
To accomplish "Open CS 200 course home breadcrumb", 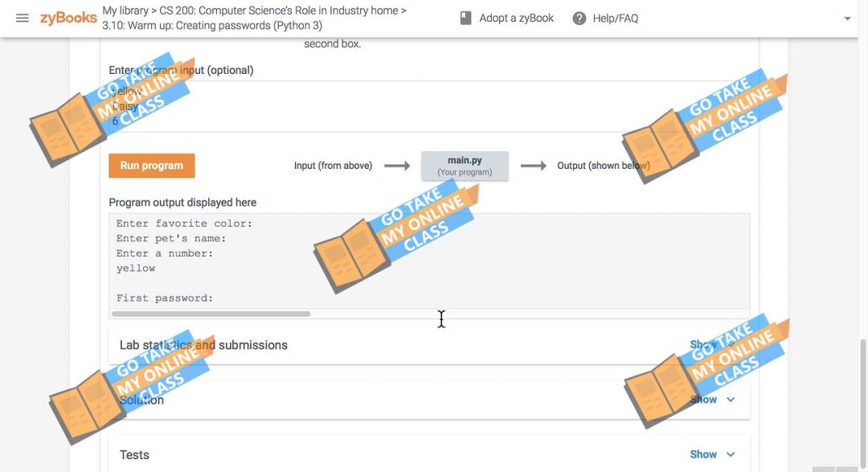I will coord(278,10).
